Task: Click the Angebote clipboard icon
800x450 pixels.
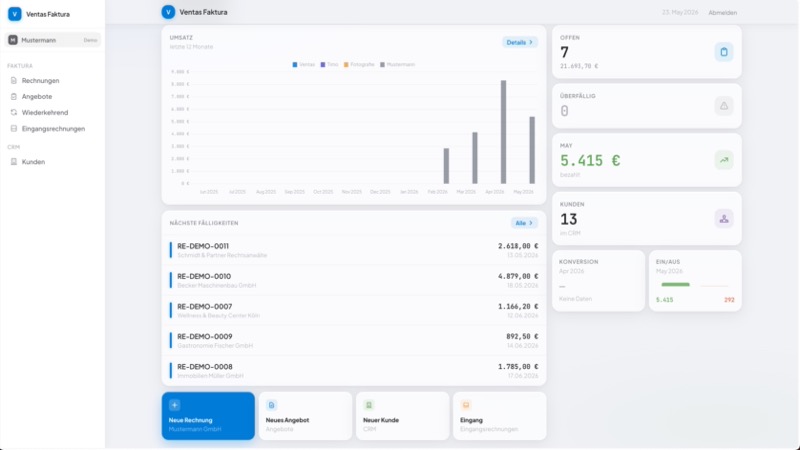Action: click(x=14, y=96)
